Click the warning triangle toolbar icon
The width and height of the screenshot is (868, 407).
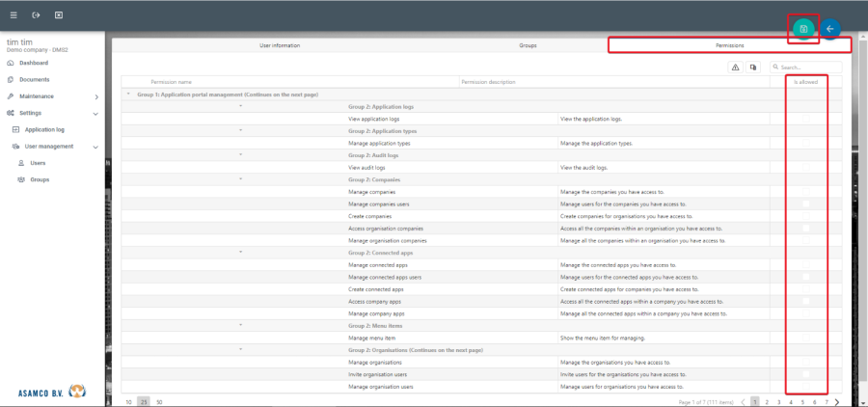[735, 68]
